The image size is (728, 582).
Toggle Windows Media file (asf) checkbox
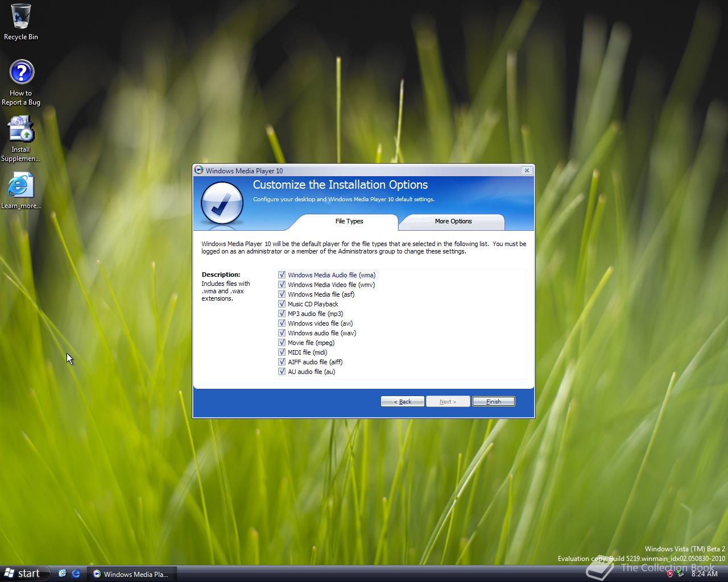[282, 294]
